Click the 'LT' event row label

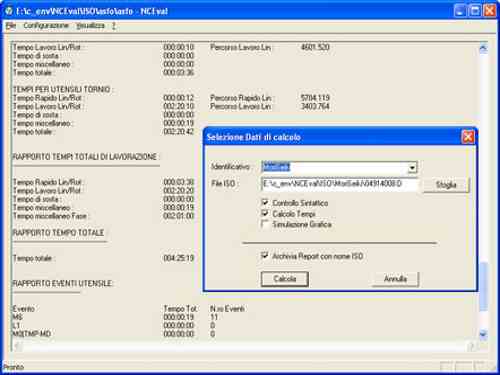[x=16, y=325]
